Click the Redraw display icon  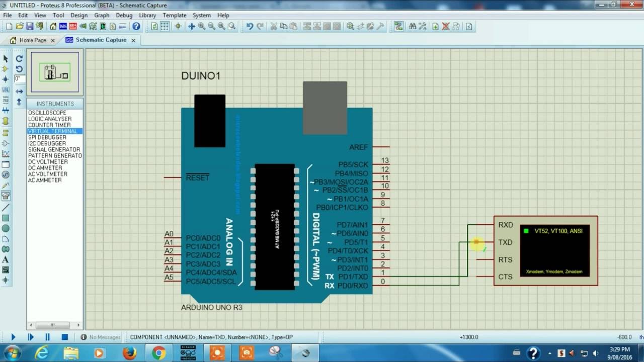pyautogui.click(x=154, y=26)
